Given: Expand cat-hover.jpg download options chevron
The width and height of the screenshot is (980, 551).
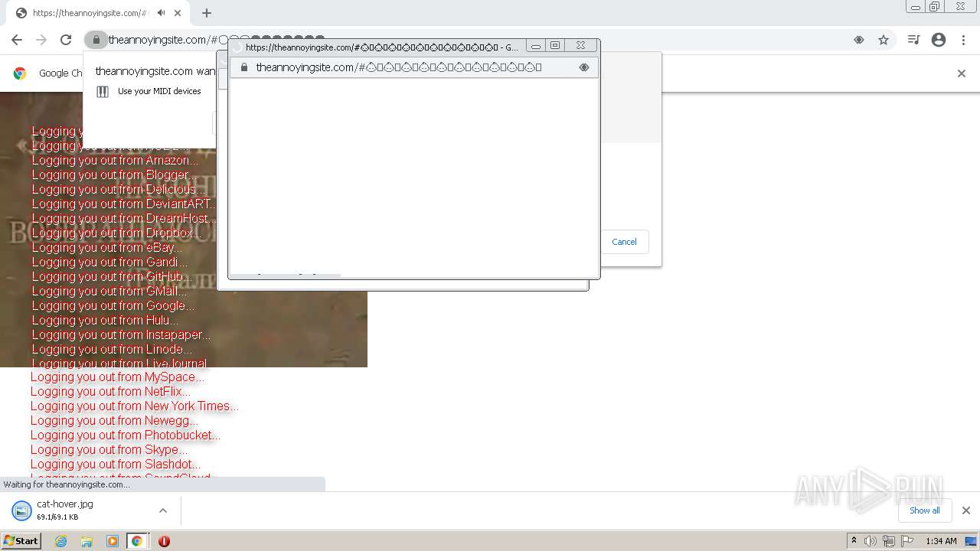Looking at the screenshot, I should (x=162, y=510).
